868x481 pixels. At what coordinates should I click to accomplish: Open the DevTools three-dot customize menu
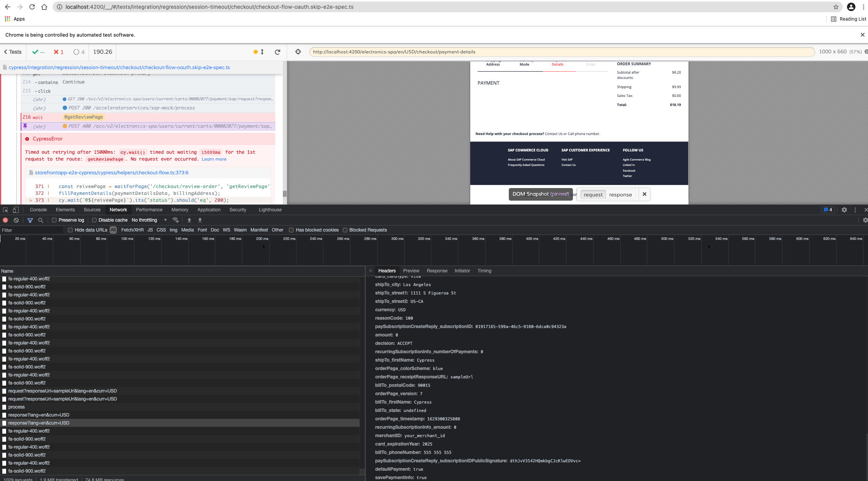click(x=855, y=210)
